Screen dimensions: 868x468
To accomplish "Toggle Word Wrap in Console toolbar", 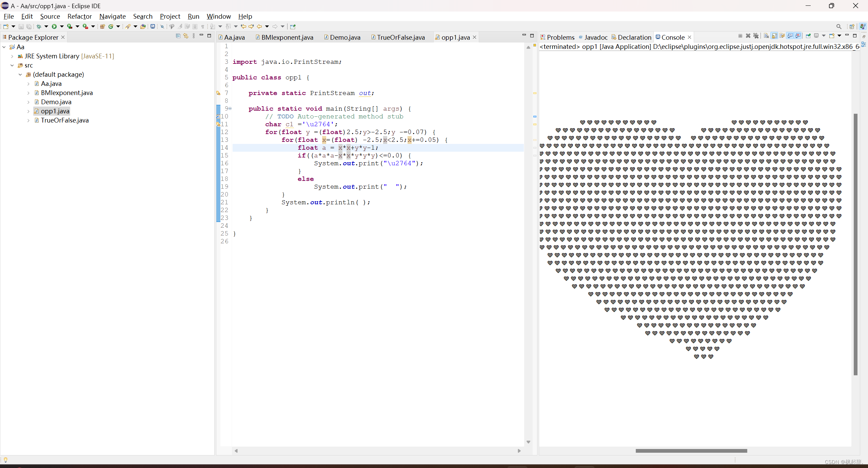I will [x=782, y=36].
